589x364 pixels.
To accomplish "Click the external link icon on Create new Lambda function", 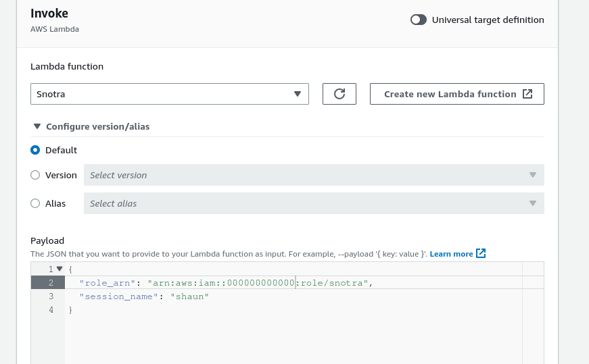I will (527, 94).
